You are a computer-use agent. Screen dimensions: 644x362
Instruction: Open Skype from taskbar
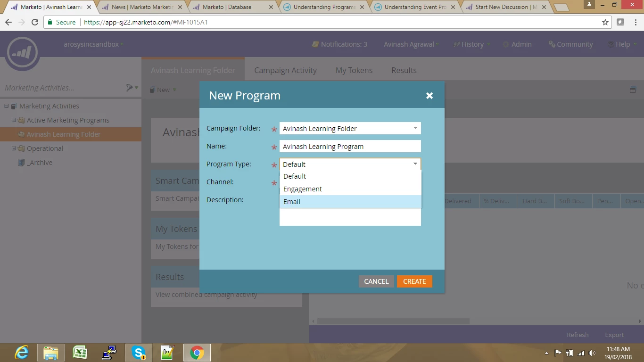(x=139, y=353)
